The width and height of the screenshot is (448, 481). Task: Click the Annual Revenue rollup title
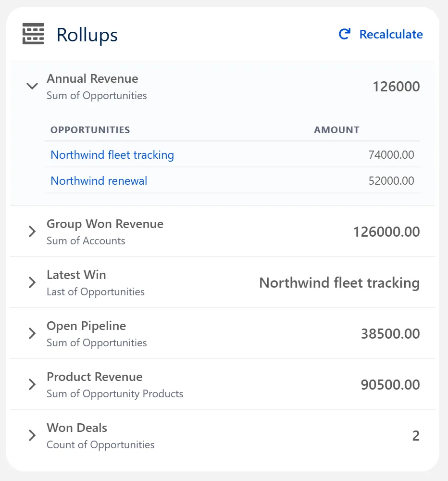(92, 78)
